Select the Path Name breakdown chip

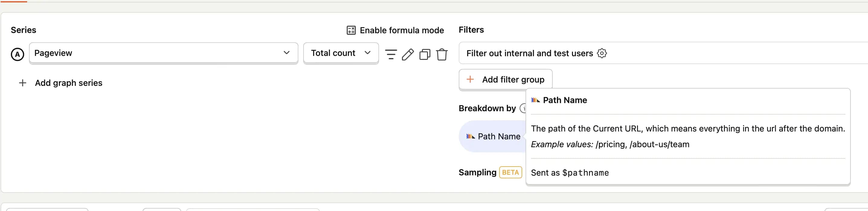click(x=493, y=137)
